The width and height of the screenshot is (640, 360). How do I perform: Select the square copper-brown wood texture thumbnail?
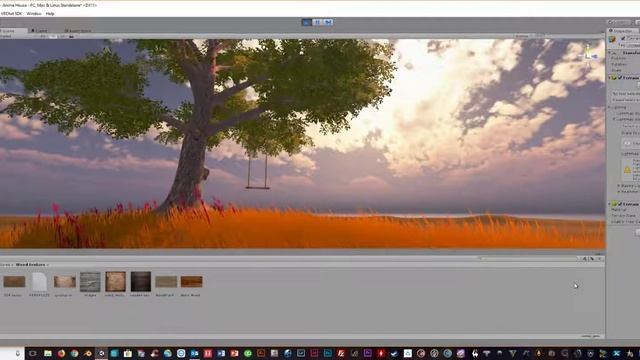[x=116, y=282]
